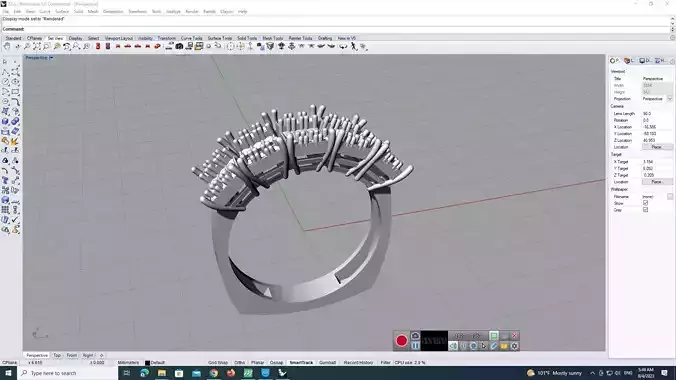Viewport: 676px width, 380px height.
Task: Toggle Record History in status bar
Action: (x=358, y=363)
